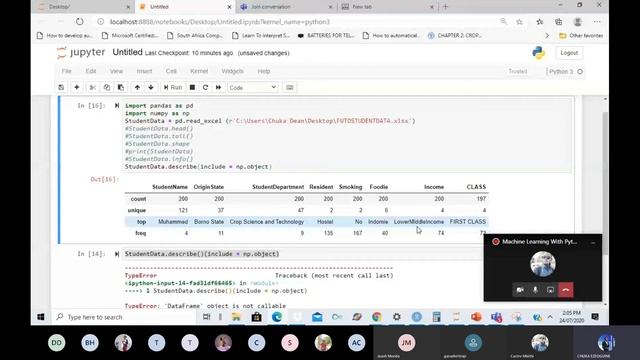Select participant avatar DD
Screen dimensions: 640x360
click(x=57, y=343)
